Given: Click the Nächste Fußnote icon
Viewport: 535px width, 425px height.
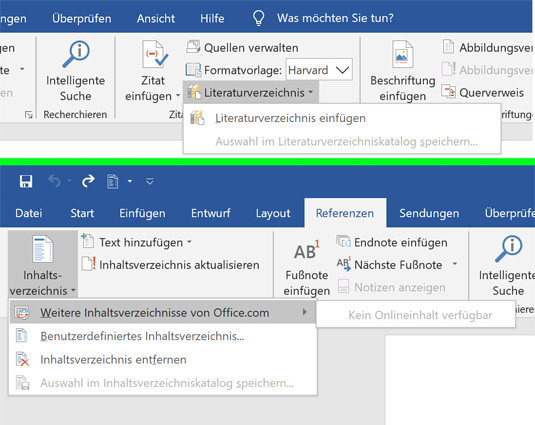Looking at the screenshot, I should coord(344,264).
